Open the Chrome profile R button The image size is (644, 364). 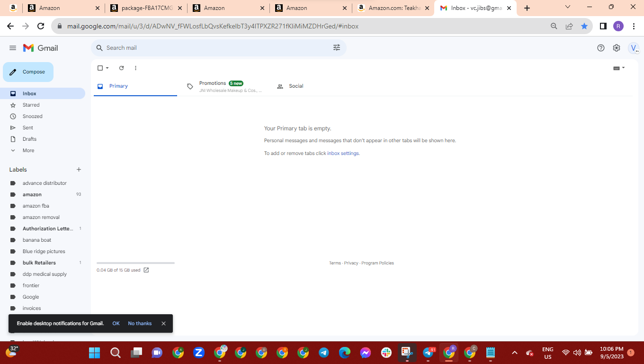(x=618, y=27)
